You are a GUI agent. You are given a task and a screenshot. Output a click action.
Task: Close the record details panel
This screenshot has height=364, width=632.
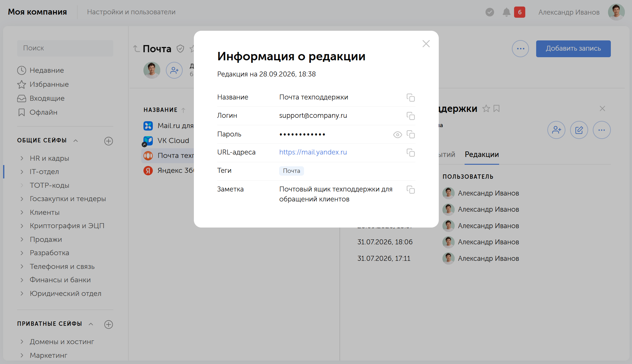click(x=602, y=108)
